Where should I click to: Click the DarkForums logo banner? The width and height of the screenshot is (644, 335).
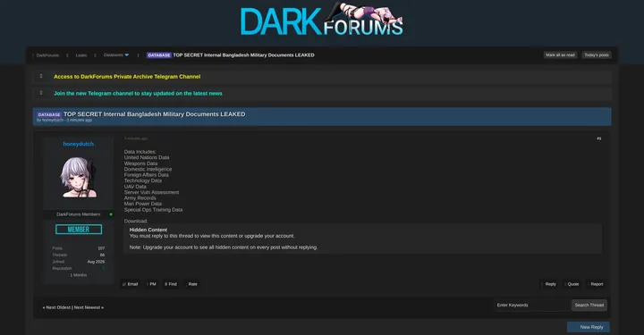click(322, 20)
